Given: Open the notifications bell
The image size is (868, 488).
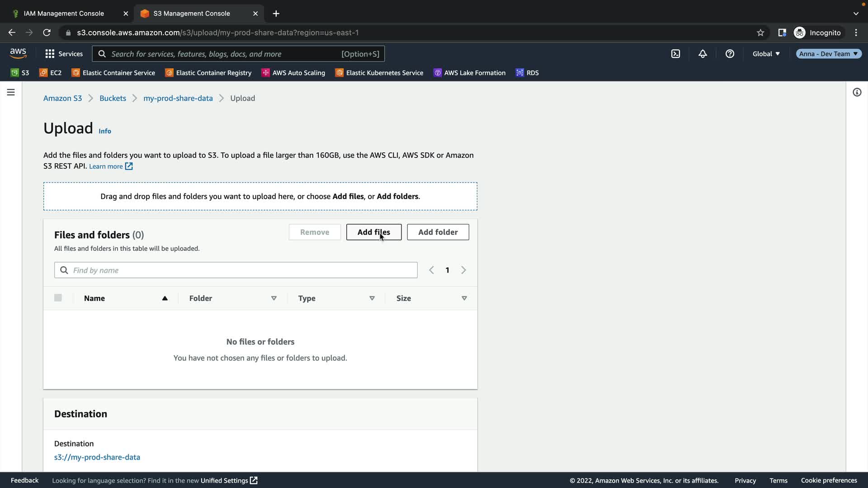Looking at the screenshot, I should [703, 54].
